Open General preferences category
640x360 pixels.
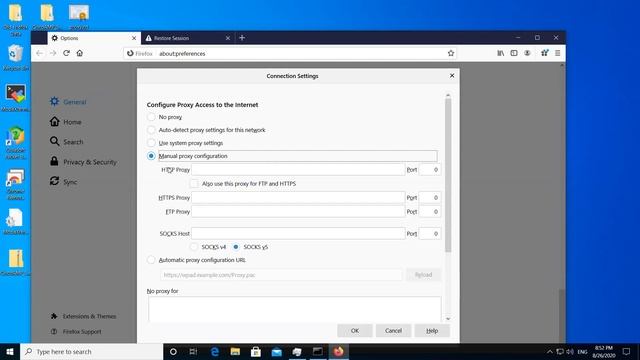coord(68,102)
